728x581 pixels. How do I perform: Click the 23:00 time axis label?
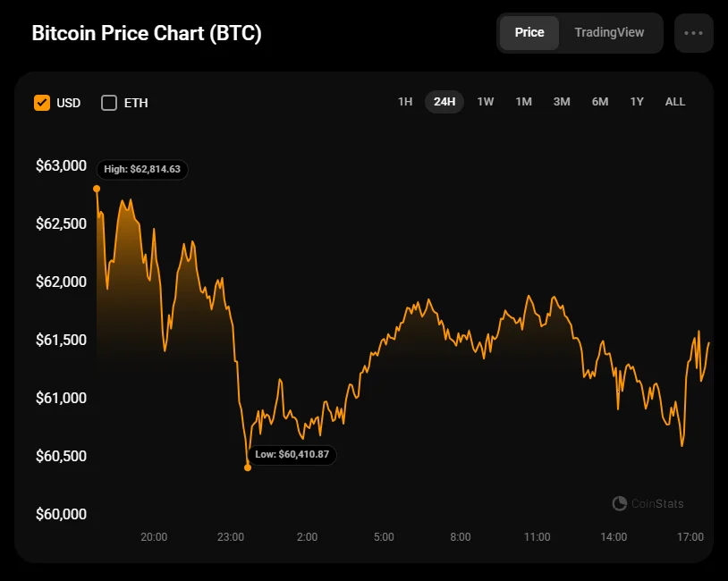(231, 537)
